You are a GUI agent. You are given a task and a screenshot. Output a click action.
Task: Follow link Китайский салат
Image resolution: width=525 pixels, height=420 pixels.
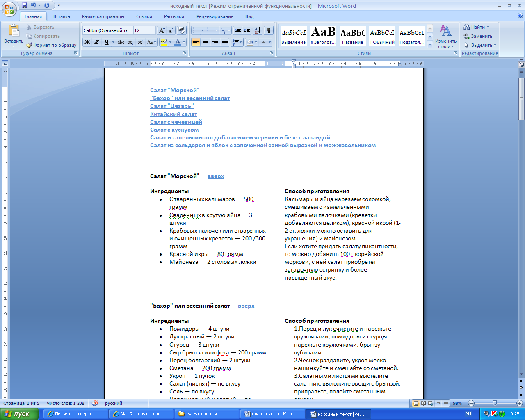point(173,114)
